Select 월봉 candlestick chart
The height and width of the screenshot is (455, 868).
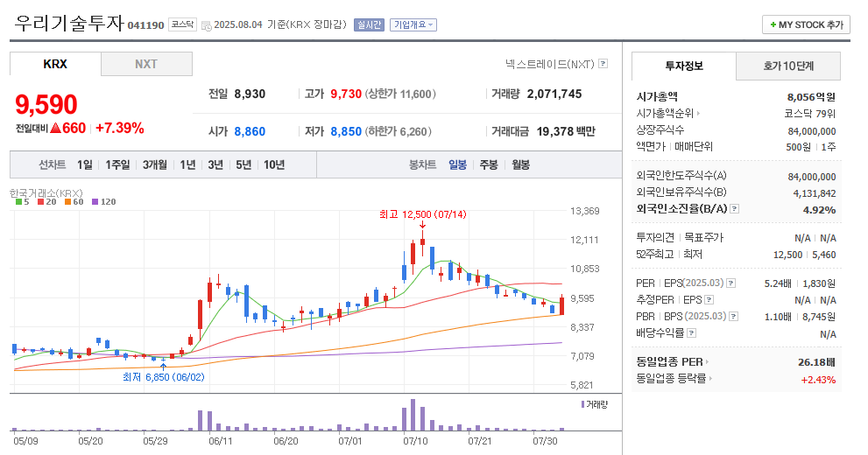click(521, 164)
